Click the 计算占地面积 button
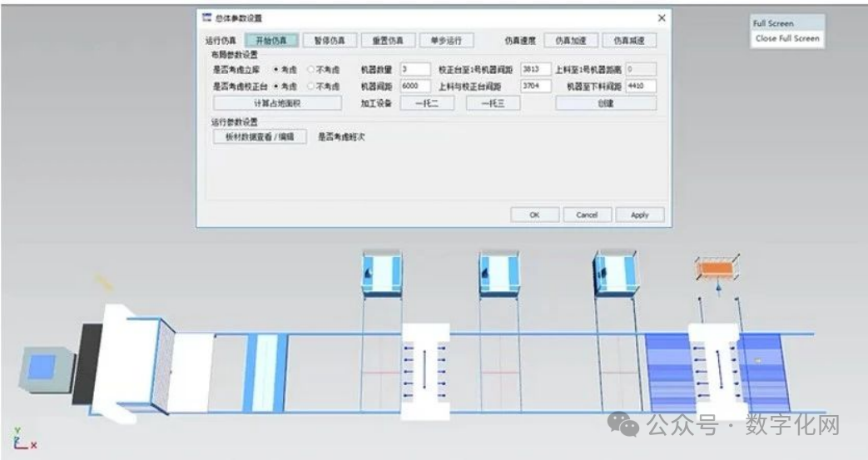The width and height of the screenshot is (868, 460). (x=277, y=103)
